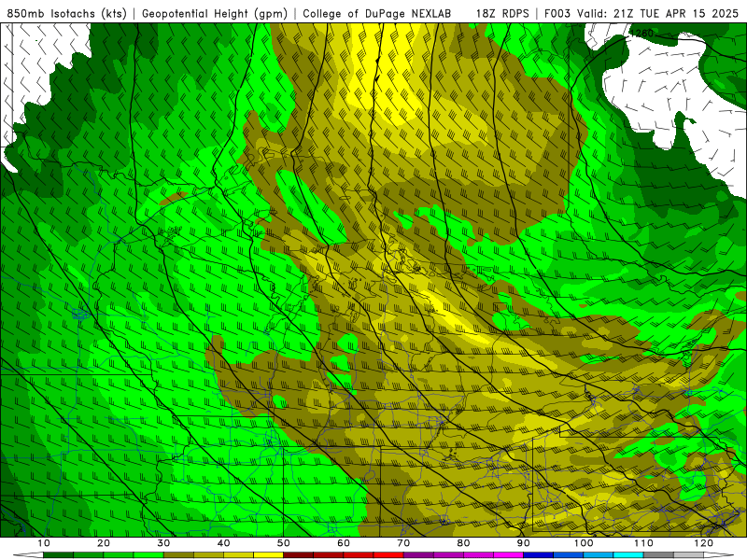Pick the cyan legend swatch ending at 110
Viewport: 747px width, 560px height.
click(x=628, y=555)
